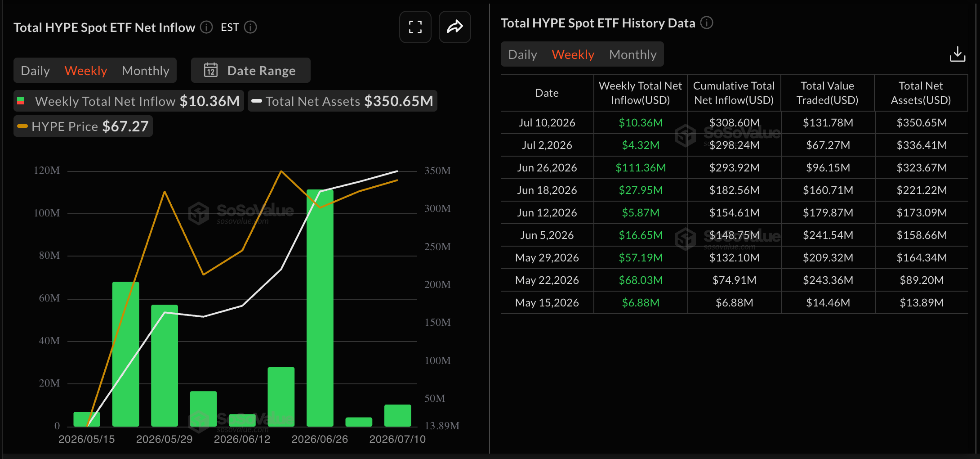Click the green bar at 2026/05/29

tap(165, 365)
